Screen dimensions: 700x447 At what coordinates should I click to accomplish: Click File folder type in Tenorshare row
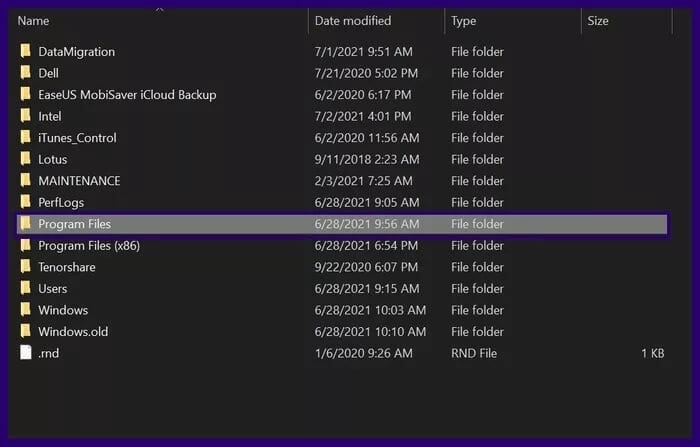477,267
